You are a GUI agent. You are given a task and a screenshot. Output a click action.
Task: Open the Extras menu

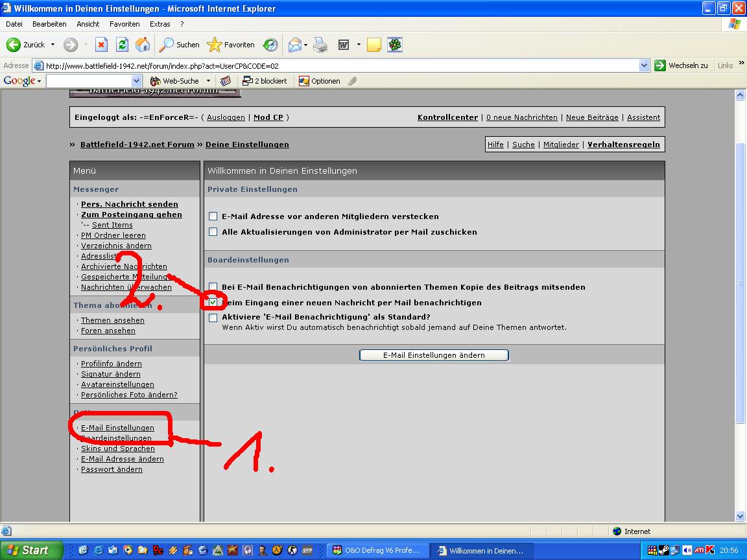pos(160,24)
